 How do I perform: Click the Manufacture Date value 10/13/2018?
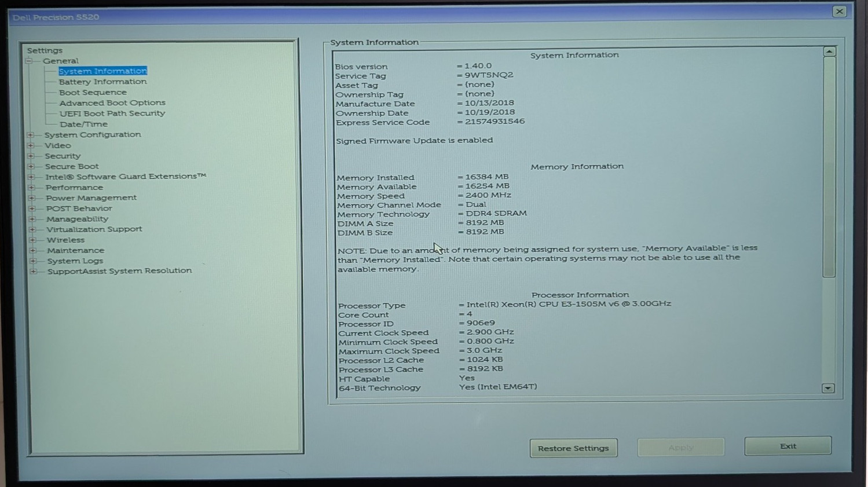coord(489,103)
